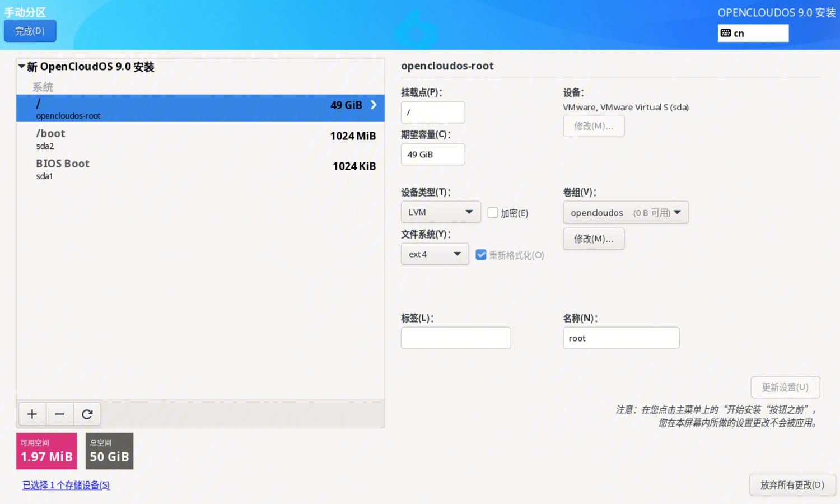Open the 卷组 opencloudos dropdown

coord(626,213)
